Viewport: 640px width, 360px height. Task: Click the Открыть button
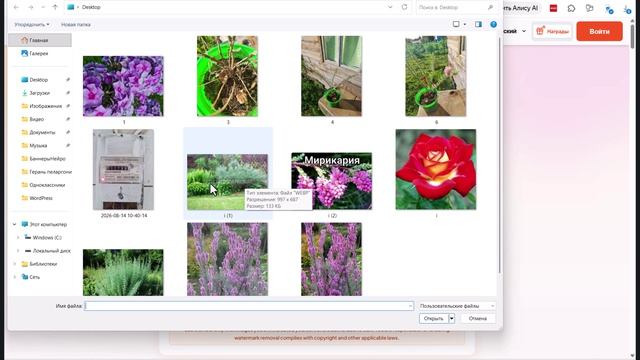click(x=434, y=318)
